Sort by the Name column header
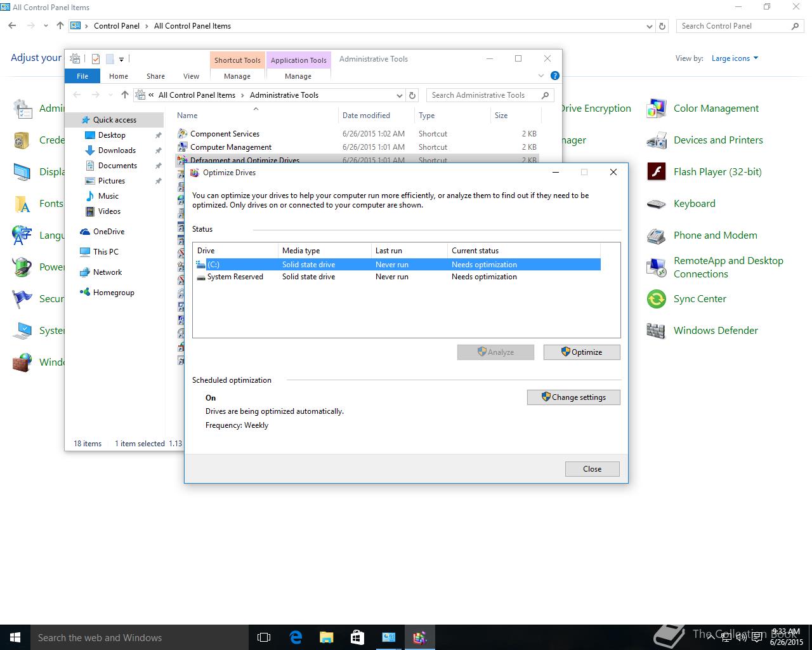812x650 pixels. click(255, 116)
